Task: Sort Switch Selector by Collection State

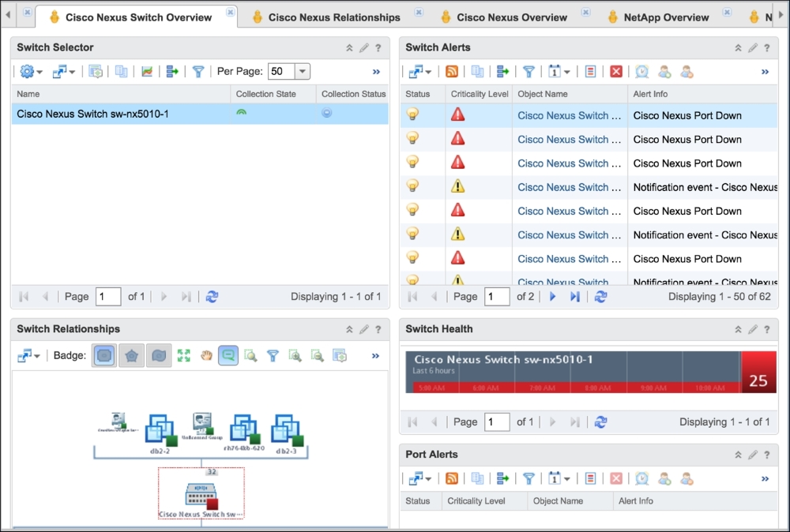Action: [x=265, y=94]
